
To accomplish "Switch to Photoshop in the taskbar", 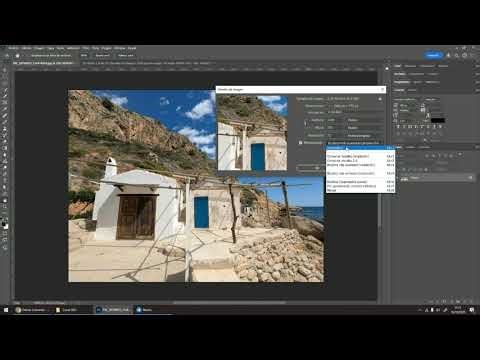I will click(113, 310).
